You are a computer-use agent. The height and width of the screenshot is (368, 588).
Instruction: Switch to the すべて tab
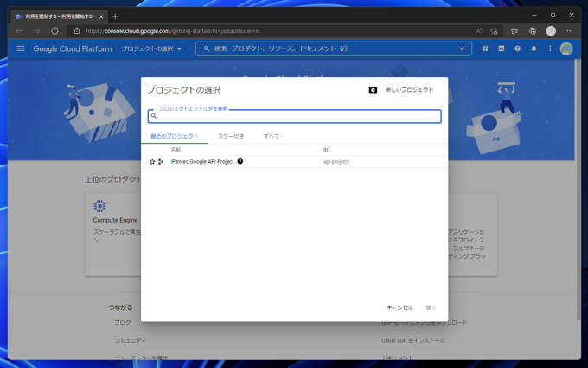pyautogui.click(x=272, y=136)
